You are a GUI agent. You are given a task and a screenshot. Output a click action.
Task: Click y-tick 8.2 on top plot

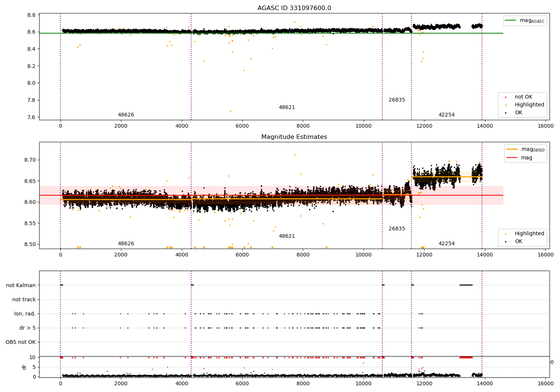pyautogui.click(x=31, y=66)
